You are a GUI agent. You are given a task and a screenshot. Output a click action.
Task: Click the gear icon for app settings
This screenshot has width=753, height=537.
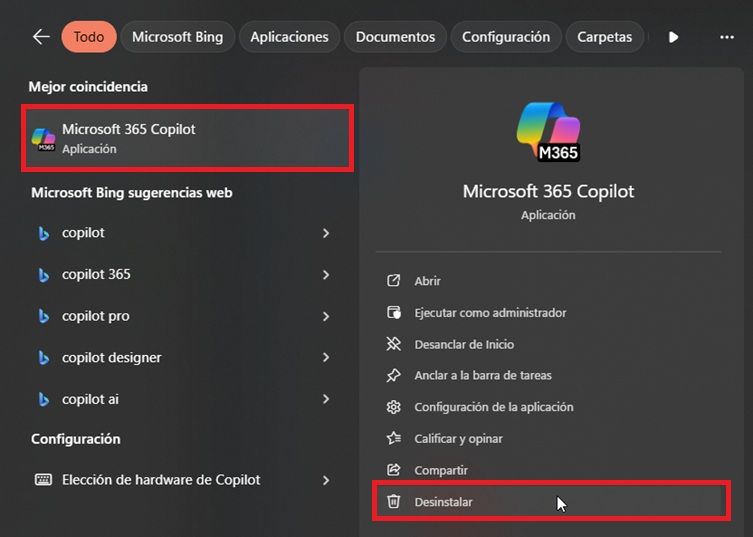pyautogui.click(x=393, y=407)
